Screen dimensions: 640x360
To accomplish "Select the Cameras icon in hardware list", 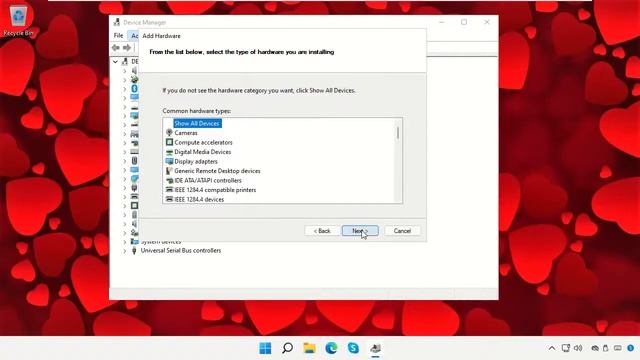I will (169, 133).
